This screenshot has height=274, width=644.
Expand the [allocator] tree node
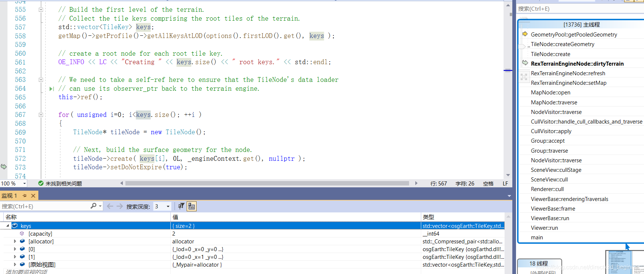click(15, 241)
